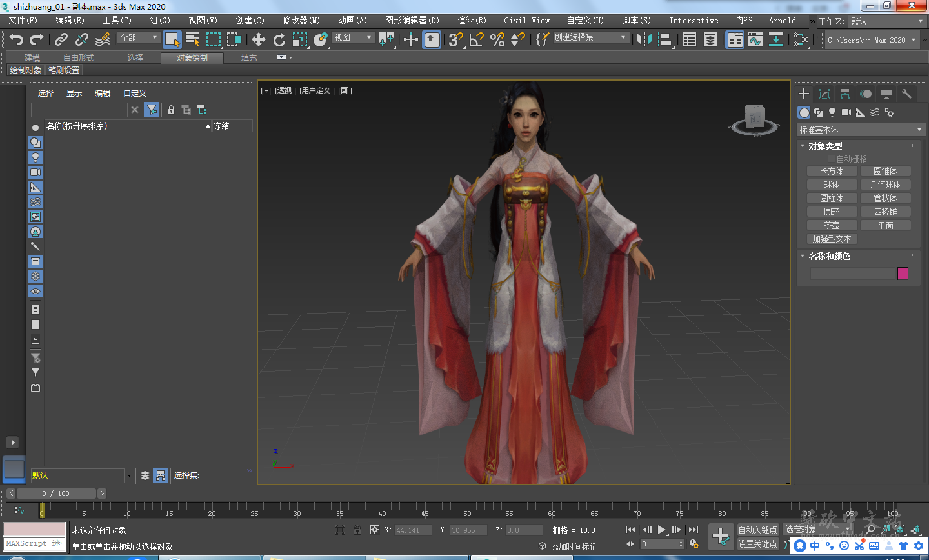Toggle scene explorer filter funnel button

pyautogui.click(x=152, y=110)
